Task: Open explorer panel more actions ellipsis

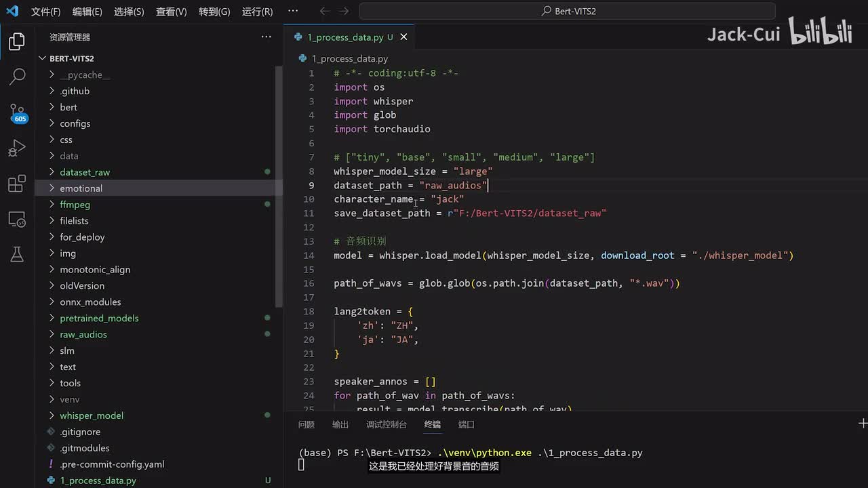Action: 266,37
